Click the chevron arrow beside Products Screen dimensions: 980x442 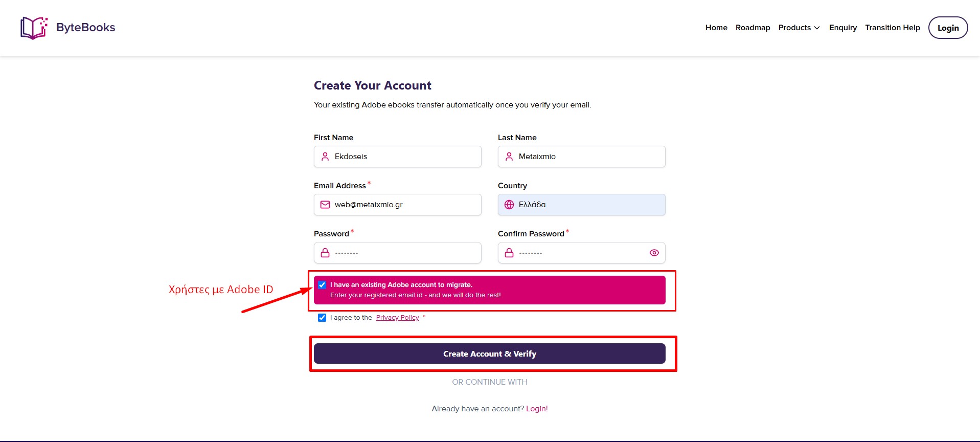tap(817, 28)
